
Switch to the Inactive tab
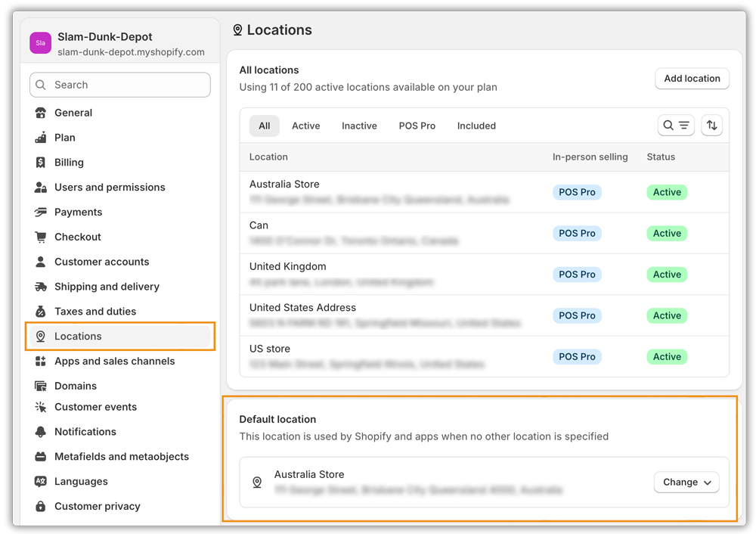[359, 126]
